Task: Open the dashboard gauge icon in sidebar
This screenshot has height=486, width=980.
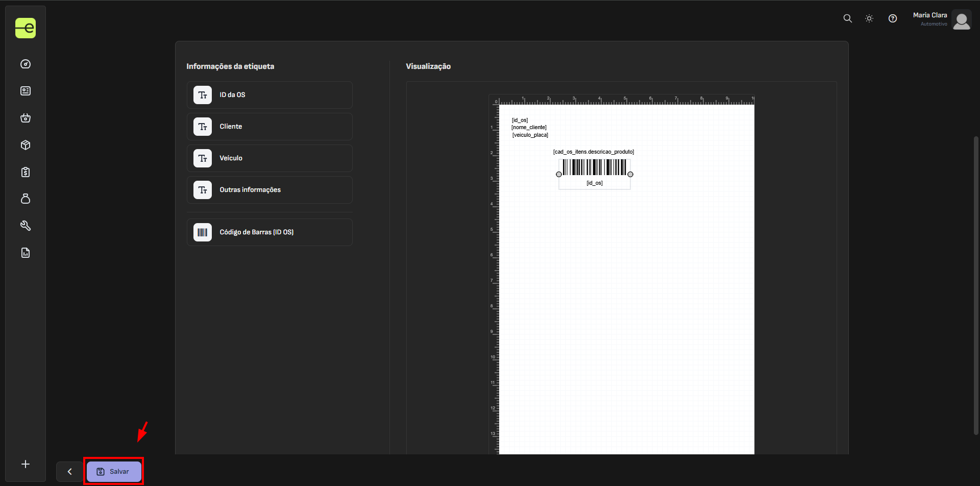Action: point(26,64)
